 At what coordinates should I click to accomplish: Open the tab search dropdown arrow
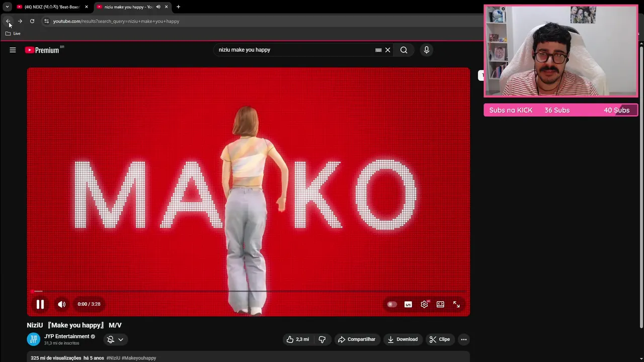point(7,7)
